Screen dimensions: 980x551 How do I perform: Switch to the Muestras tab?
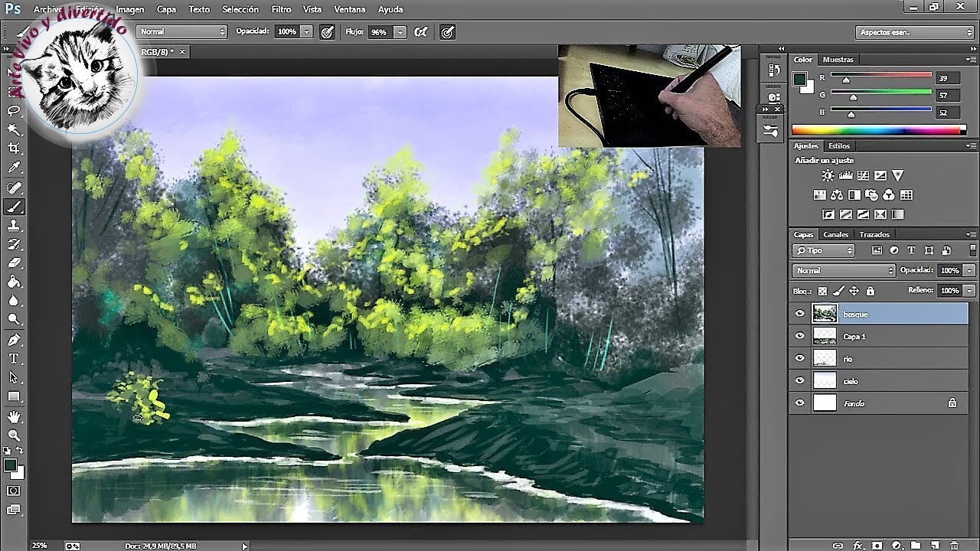coord(838,60)
